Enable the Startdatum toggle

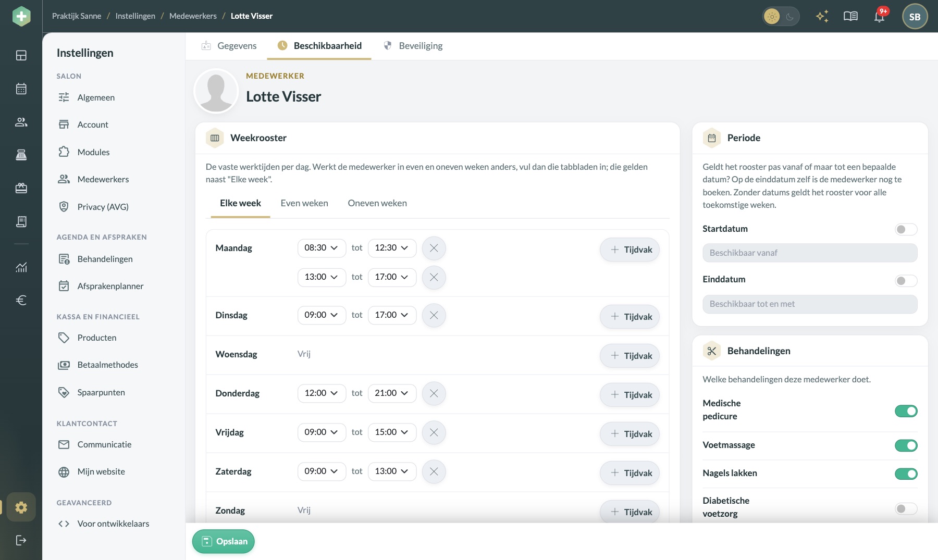coord(906,229)
